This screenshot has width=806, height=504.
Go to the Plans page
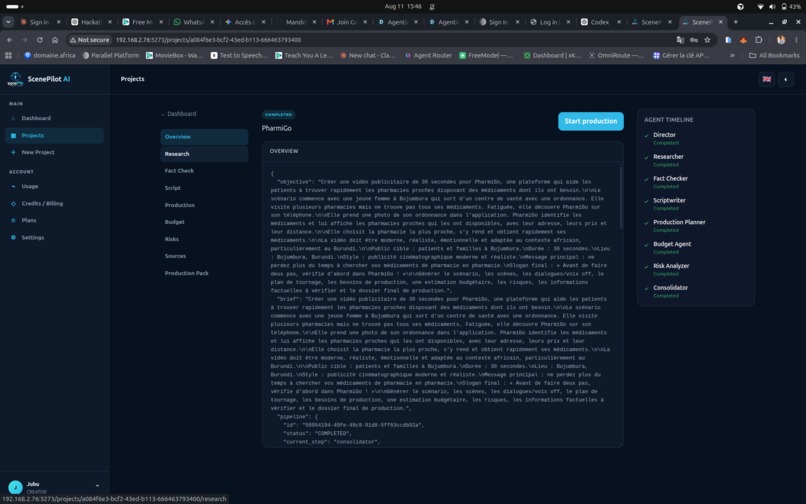coord(29,221)
